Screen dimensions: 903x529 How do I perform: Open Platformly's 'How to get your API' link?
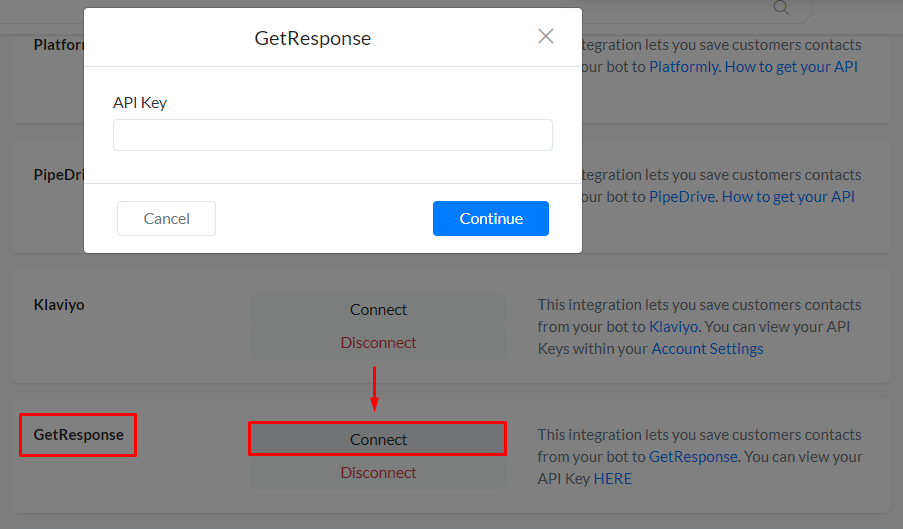pyautogui.click(x=791, y=67)
